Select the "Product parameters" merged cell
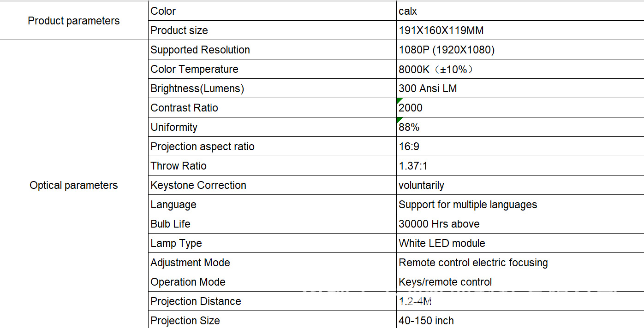The height and width of the screenshot is (328, 644). click(74, 21)
